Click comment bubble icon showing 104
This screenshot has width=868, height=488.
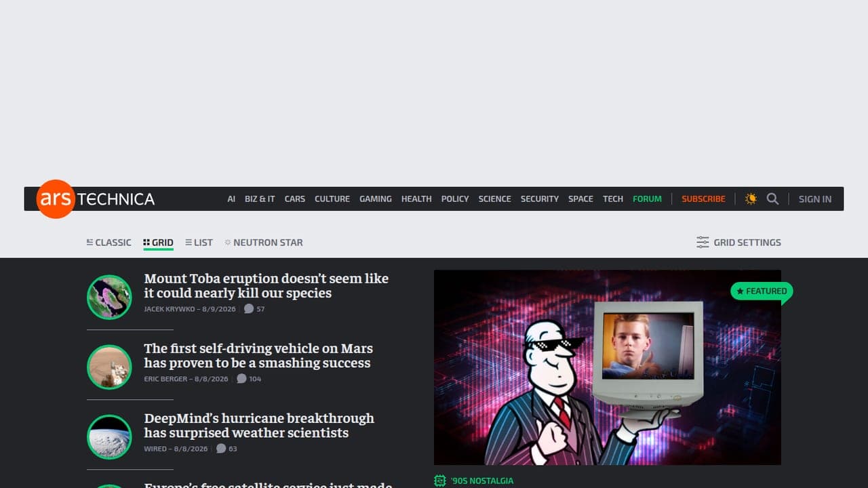pos(241,378)
